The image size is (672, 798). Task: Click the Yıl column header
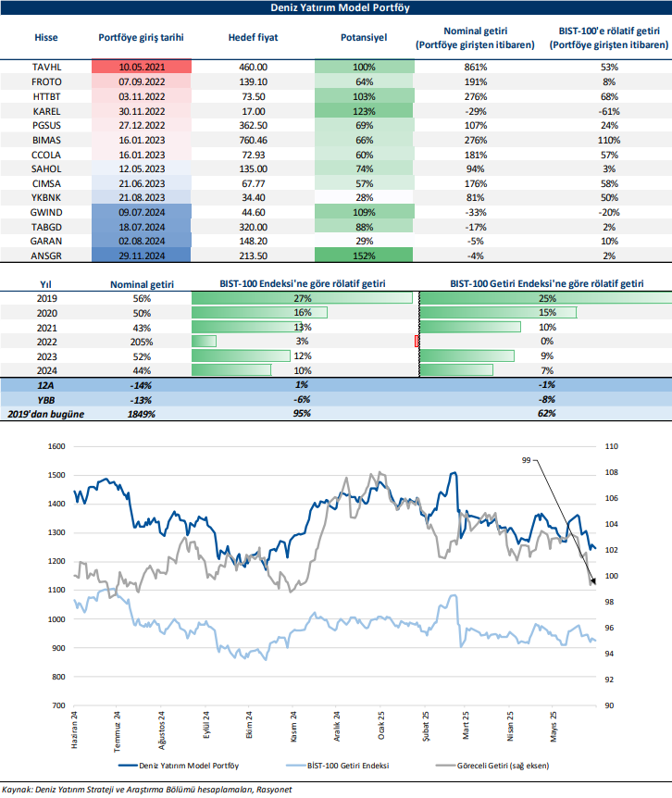point(45,282)
